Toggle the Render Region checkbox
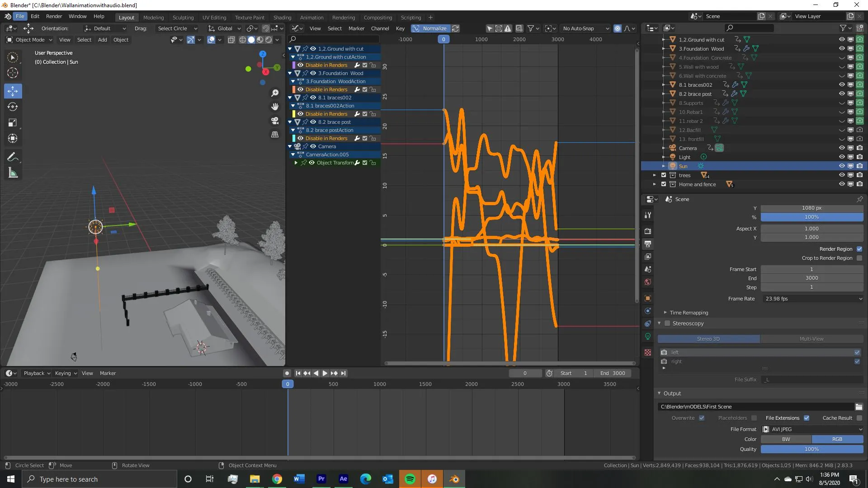 coord(859,249)
